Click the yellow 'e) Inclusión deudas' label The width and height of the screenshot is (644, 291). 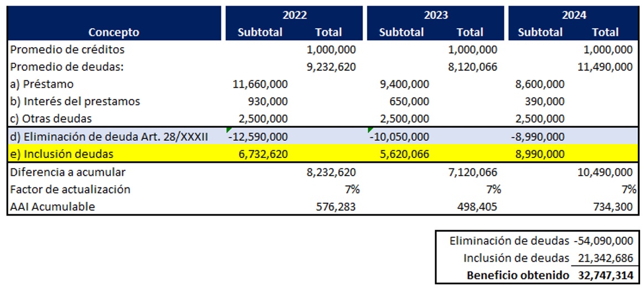click(x=62, y=154)
